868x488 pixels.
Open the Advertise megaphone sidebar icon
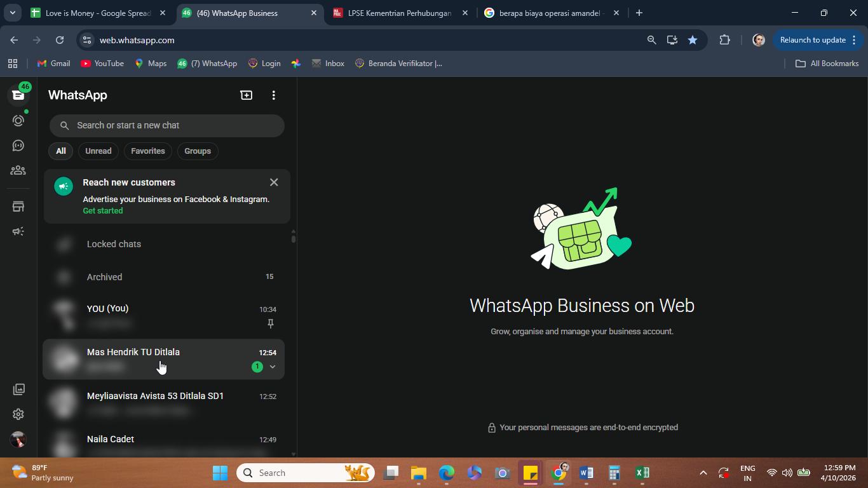(18, 231)
